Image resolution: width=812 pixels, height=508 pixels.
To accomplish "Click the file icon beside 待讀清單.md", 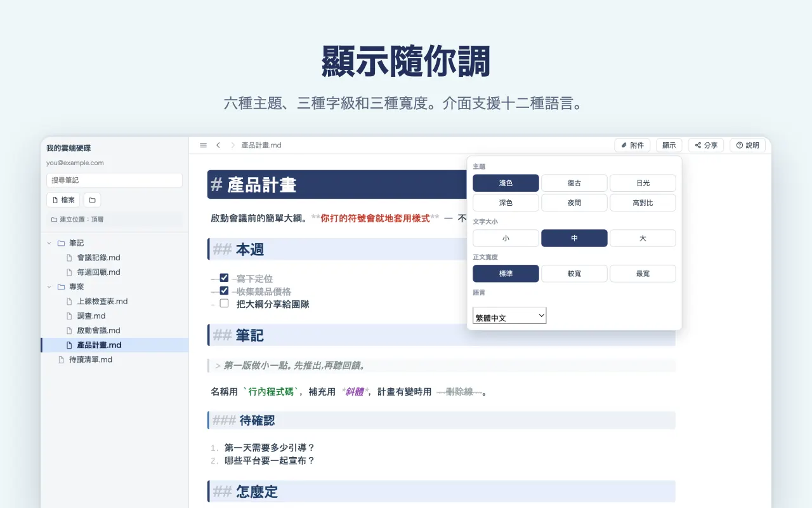I will click(x=62, y=360).
